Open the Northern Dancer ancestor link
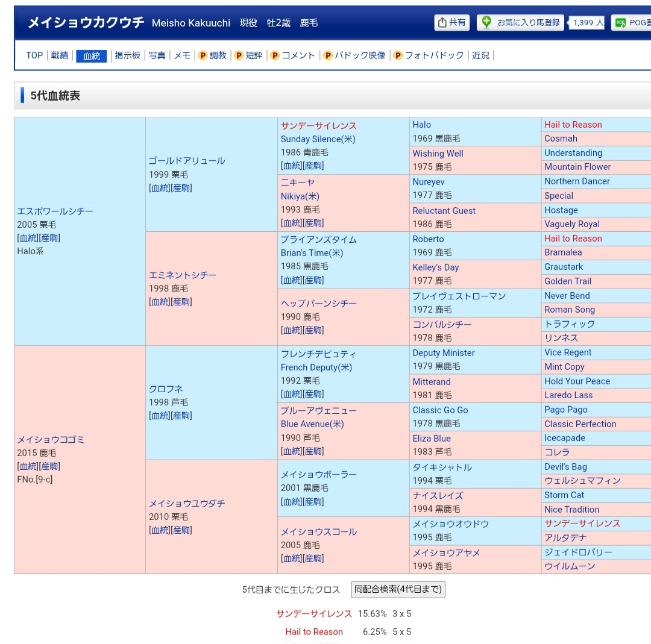 click(x=577, y=181)
